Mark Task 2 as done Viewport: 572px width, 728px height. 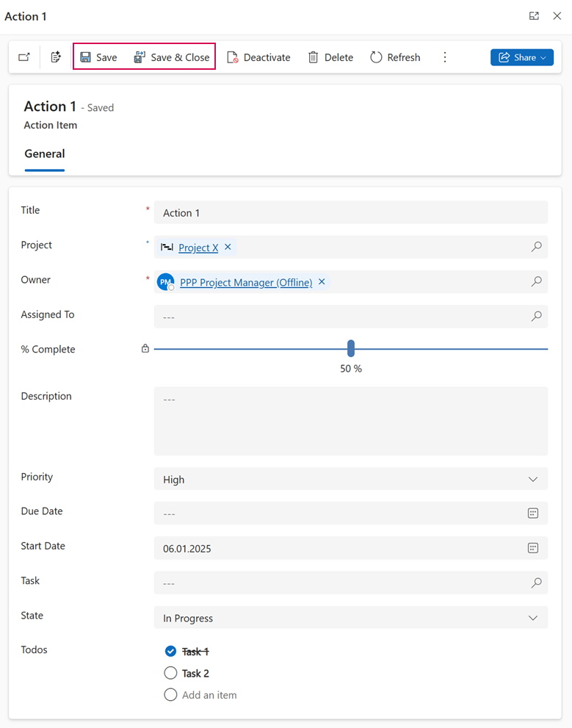[171, 673]
